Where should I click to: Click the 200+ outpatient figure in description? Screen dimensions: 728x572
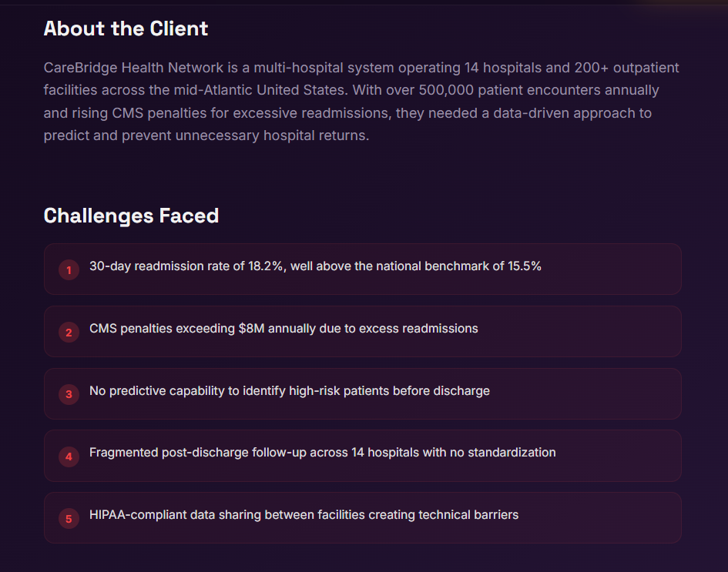pos(589,68)
